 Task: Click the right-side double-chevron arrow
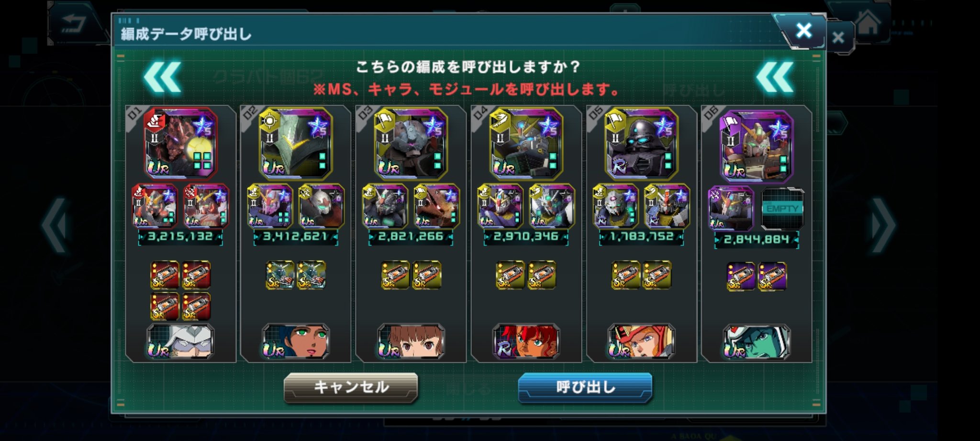(775, 77)
